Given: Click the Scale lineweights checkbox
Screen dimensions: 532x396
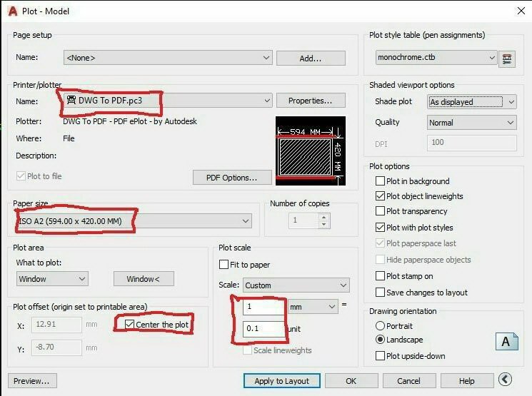Looking at the screenshot, I should [247, 350].
